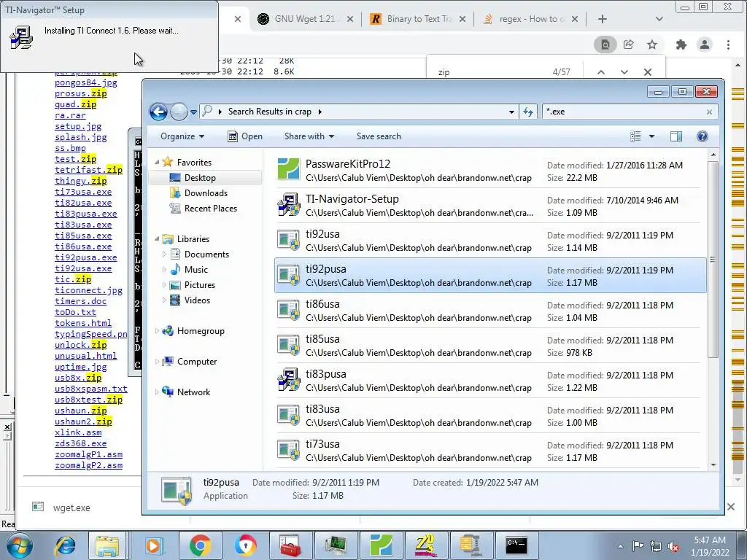Toggle the preview pane icon
This screenshot has width=747, height=560.
676,136
